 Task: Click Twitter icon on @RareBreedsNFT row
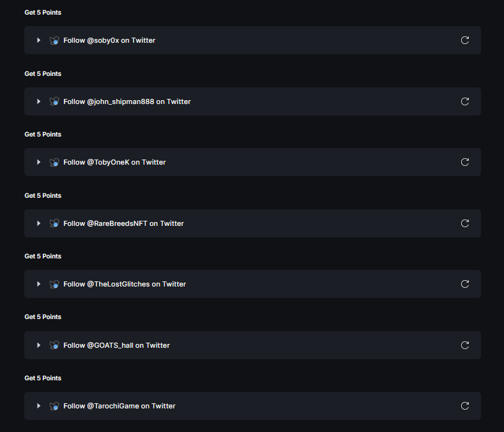54,223
